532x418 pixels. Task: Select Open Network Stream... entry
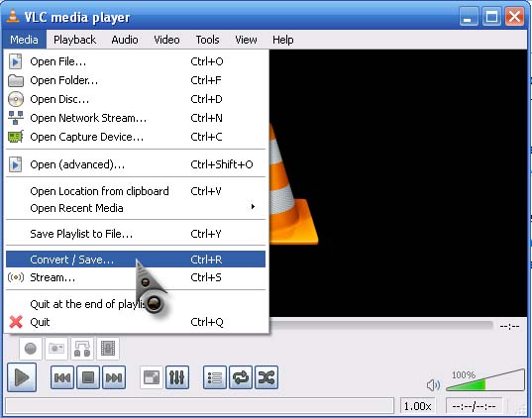click(x=136, y=118)
